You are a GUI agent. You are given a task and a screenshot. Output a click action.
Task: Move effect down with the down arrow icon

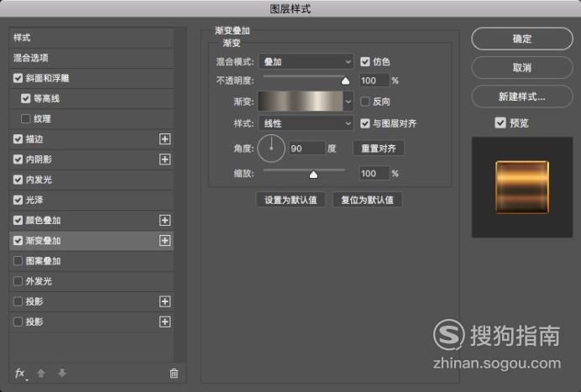[62, 373]
